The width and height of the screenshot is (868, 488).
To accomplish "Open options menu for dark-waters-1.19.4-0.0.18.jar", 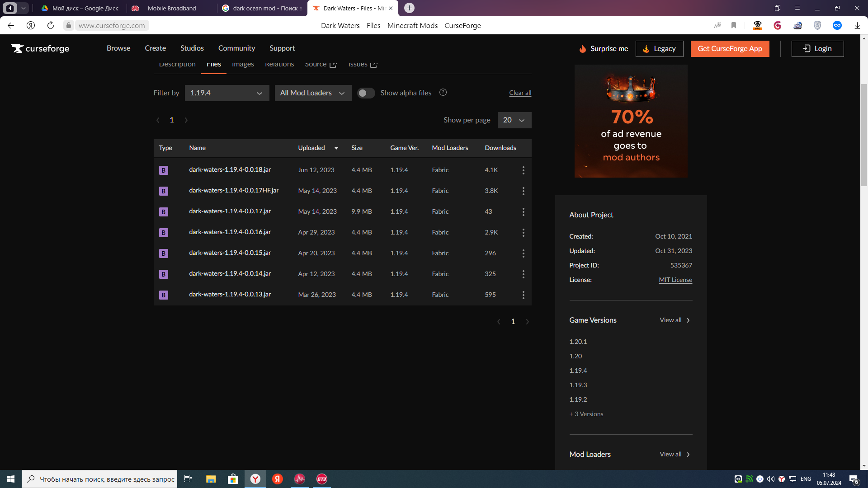I will coord(524,170).
